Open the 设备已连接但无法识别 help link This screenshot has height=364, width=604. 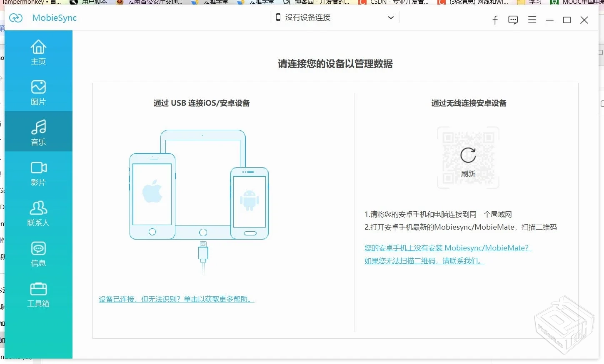(176, 299)
